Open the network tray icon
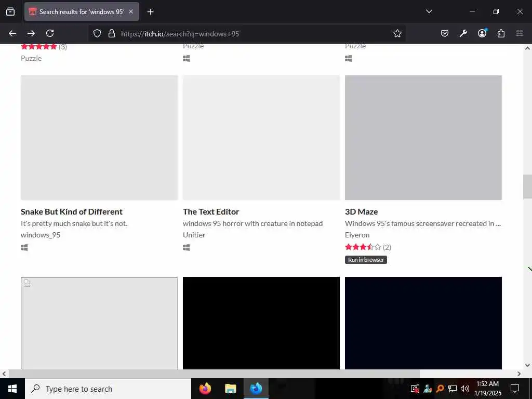 tap(453, 389)
